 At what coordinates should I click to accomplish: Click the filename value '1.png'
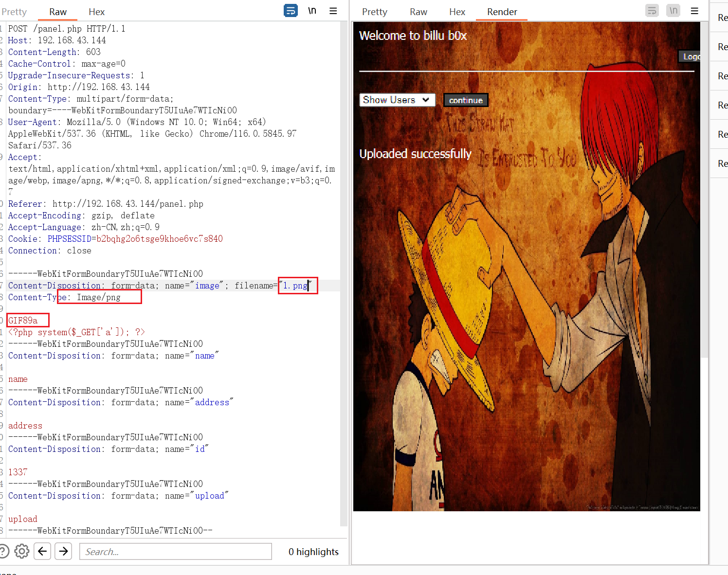point(295,286)
